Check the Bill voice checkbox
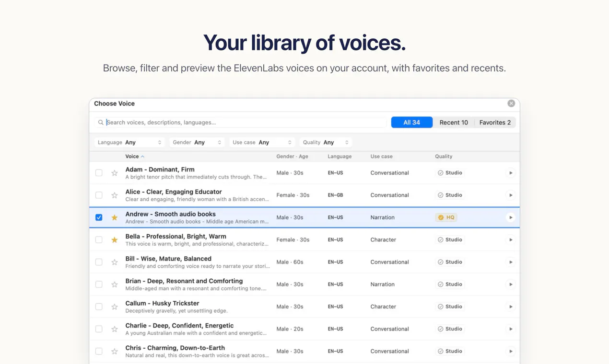The width and height of the screenshot is (609, 364). click(99, 262)
